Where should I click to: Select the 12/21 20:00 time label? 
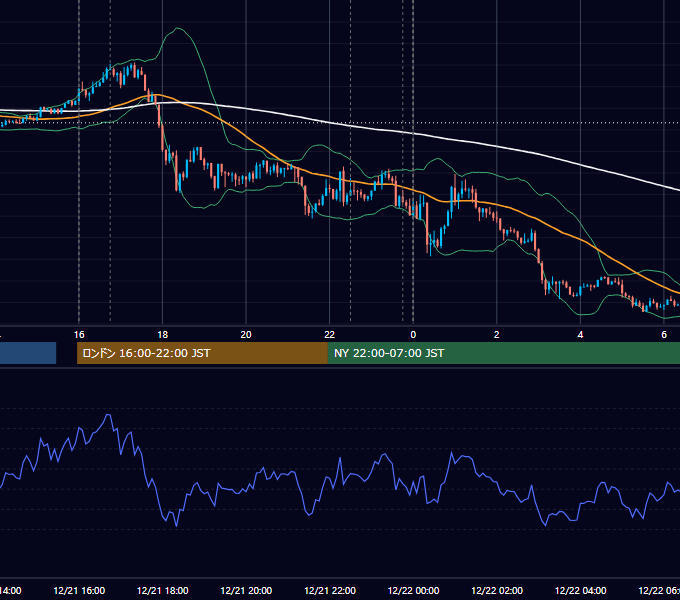pos(246,590)
